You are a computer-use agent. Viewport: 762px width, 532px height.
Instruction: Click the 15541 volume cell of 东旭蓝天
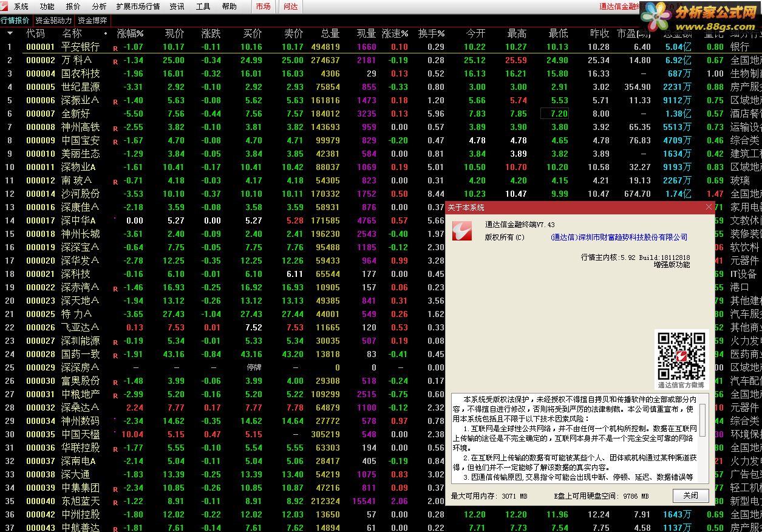[x=364, y=501]
